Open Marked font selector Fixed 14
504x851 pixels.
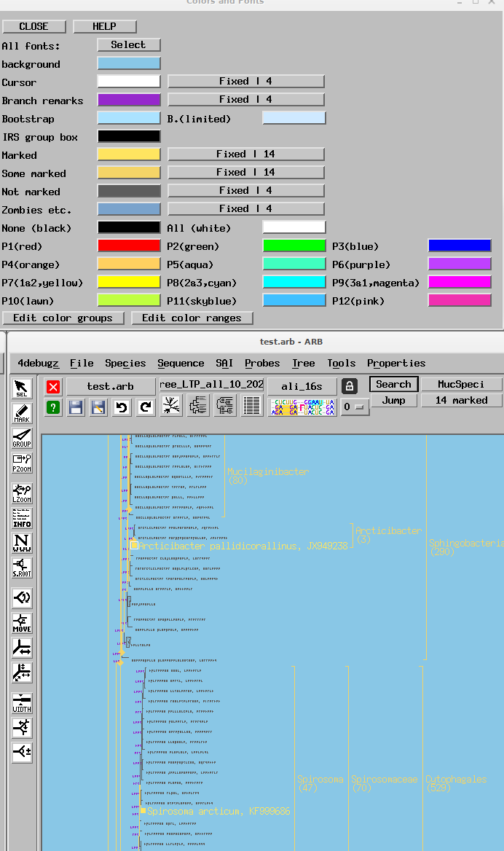tap(245, 154)
